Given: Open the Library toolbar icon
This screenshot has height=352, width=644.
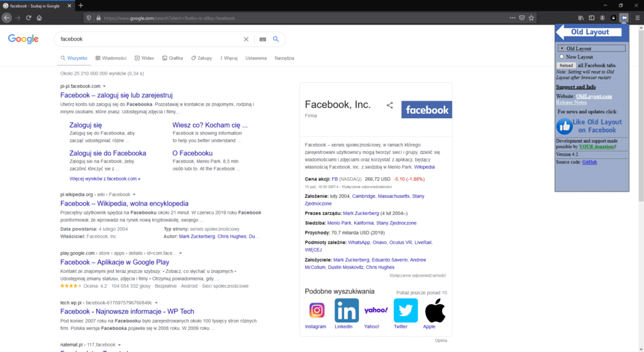Looking at the screenshot, I should [580, 18].
